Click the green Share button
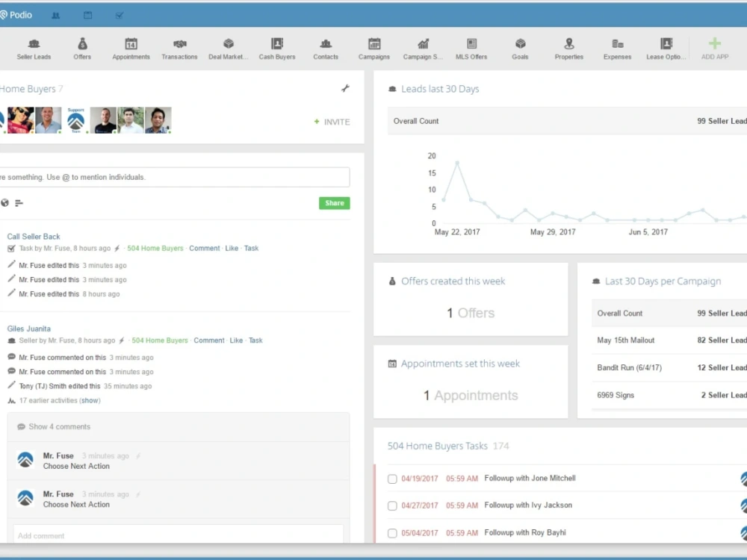The height and width of the screenshot is (560, 747). coord(335,203)
